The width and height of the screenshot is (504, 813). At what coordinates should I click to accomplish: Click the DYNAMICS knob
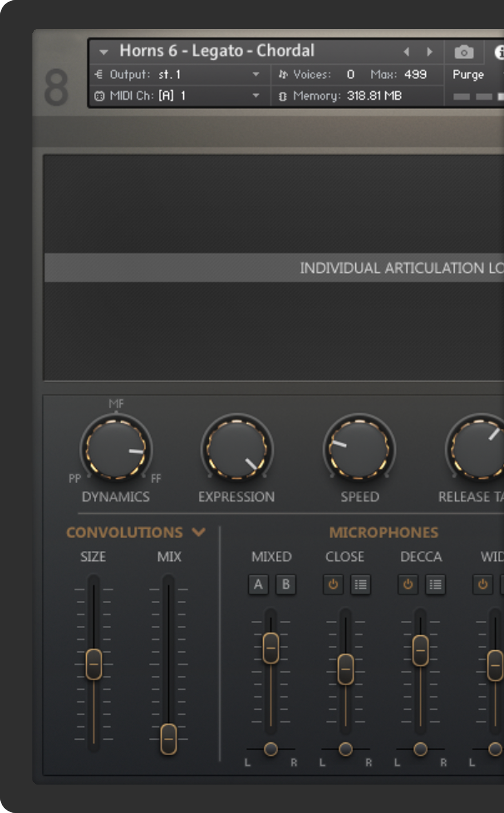click(x=116, y=449)
